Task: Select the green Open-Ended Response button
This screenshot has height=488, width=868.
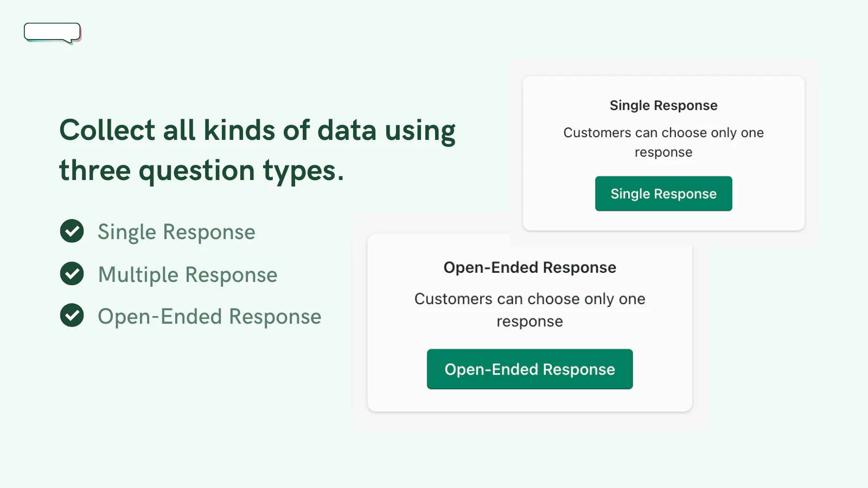Action: pos(530,369)
